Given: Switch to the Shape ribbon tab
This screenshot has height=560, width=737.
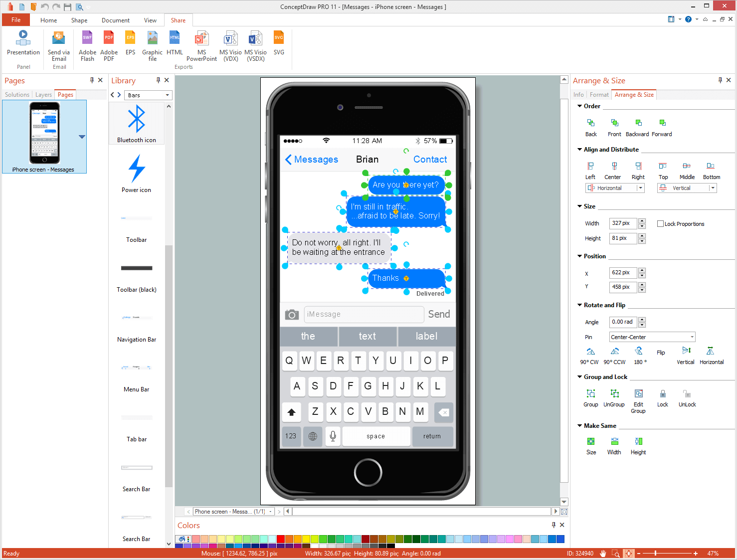Looking at the screenshot, I should 79,20.
